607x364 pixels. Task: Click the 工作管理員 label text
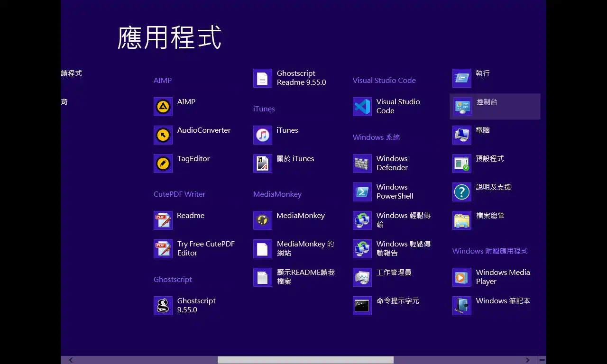[x=394, y=273]
